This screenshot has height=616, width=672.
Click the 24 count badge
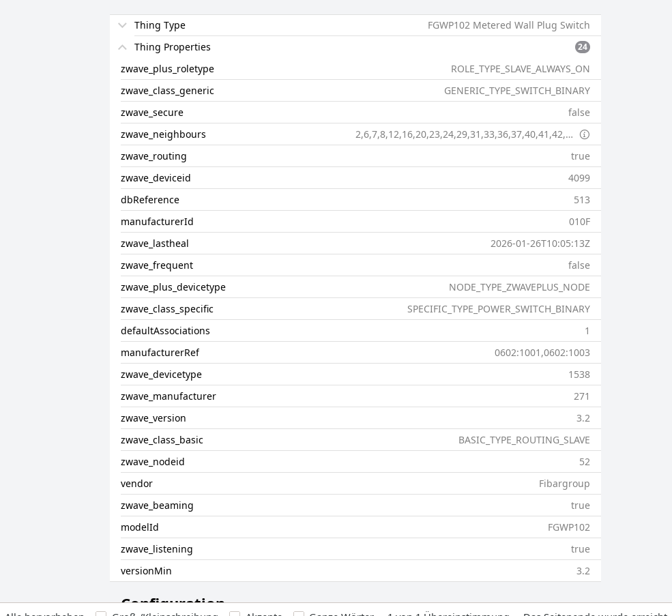[x=583, y=47]
